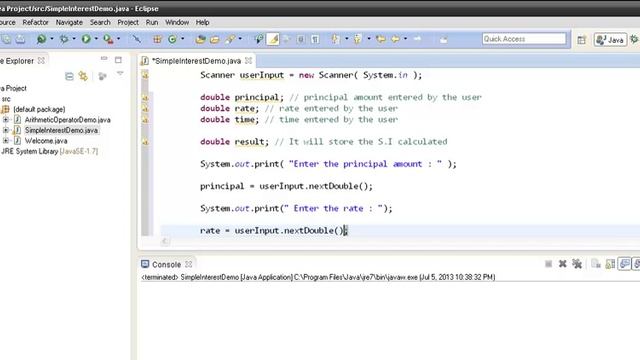
Task: Click the Forward navigation arrow icon
Action: (417, 39)
